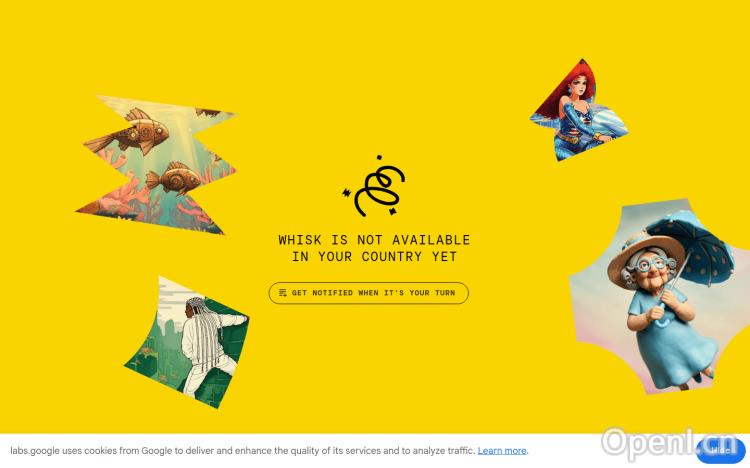Open the grandma with umbrella figurine image
The image size is (750, 468).
(660, 297)
